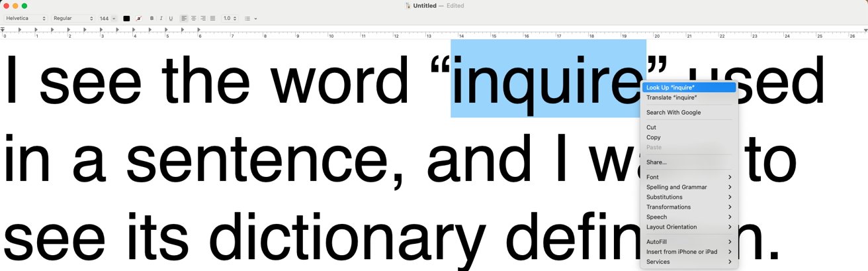The height and width of the screenshot is (271, 868).
Task: Expand the Layout Orientation submenu
Action: [x=689, y=227]
